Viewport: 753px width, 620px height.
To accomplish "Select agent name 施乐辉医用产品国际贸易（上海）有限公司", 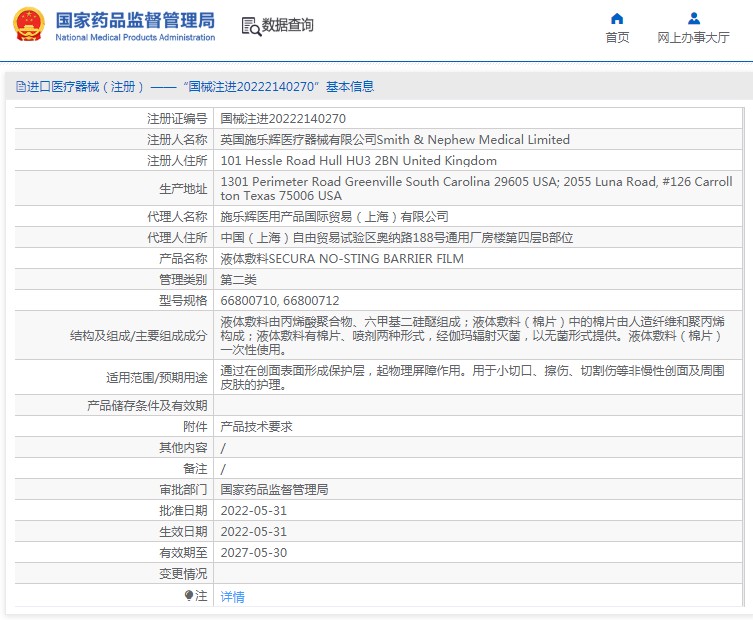I will (x=334, y=217).
